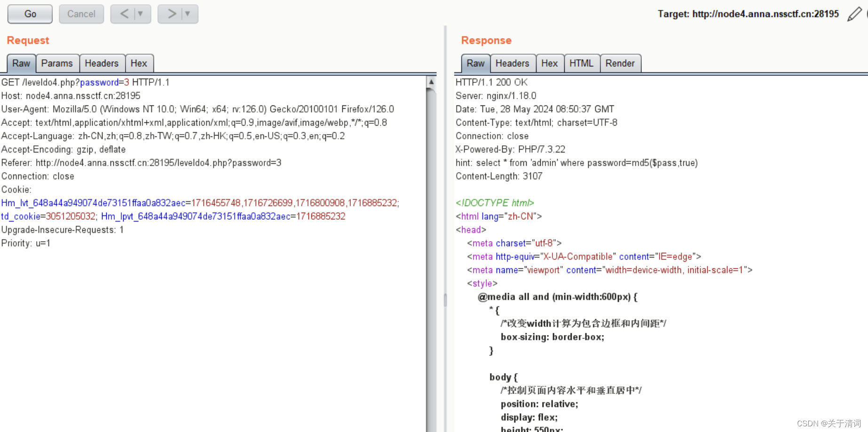868x432 pixels.
Task: Open the HTML tab in the Response panel
Action: pos(582,63)
